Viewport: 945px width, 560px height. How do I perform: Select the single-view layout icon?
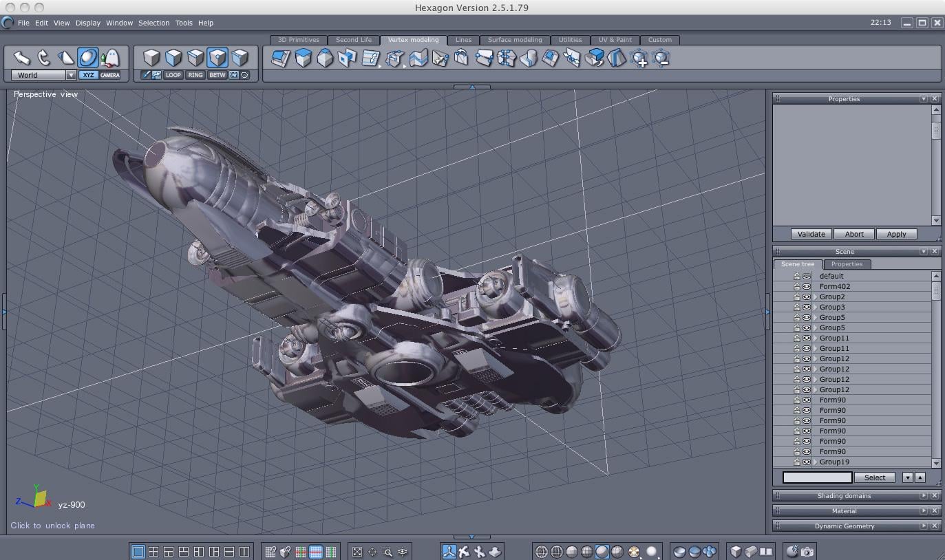138,551
